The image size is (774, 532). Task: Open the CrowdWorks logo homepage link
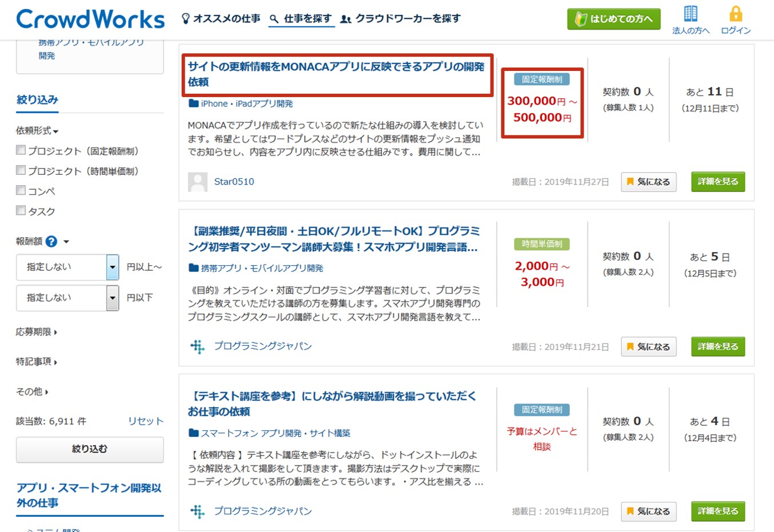pos(90,19)
